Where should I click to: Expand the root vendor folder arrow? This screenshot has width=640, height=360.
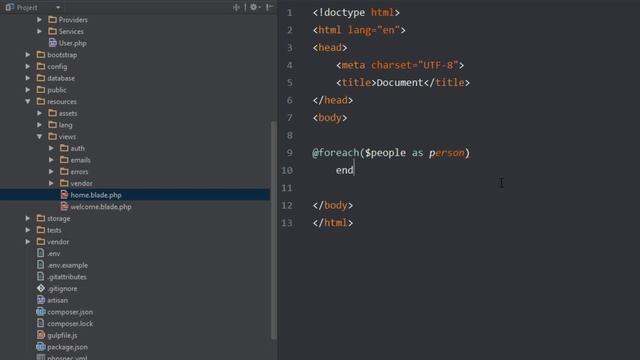click(x=28, y=242)
